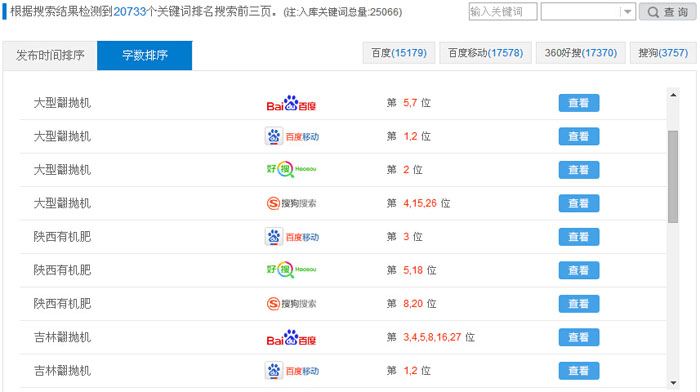This screenshot has height=392, width=700.
Task: Click the scrollbar up arrow
Action: (x=673, y=95)
